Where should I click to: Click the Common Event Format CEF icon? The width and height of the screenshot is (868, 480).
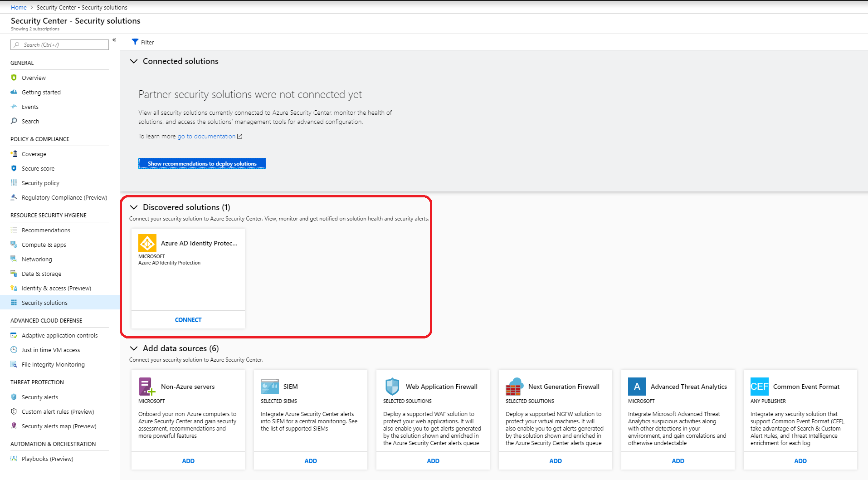(x=760, y=387)
